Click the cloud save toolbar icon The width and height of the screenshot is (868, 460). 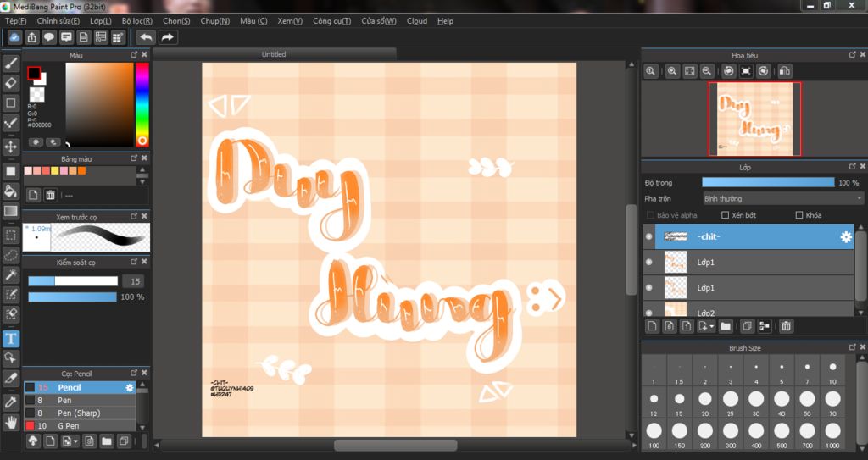coord(14,37)
